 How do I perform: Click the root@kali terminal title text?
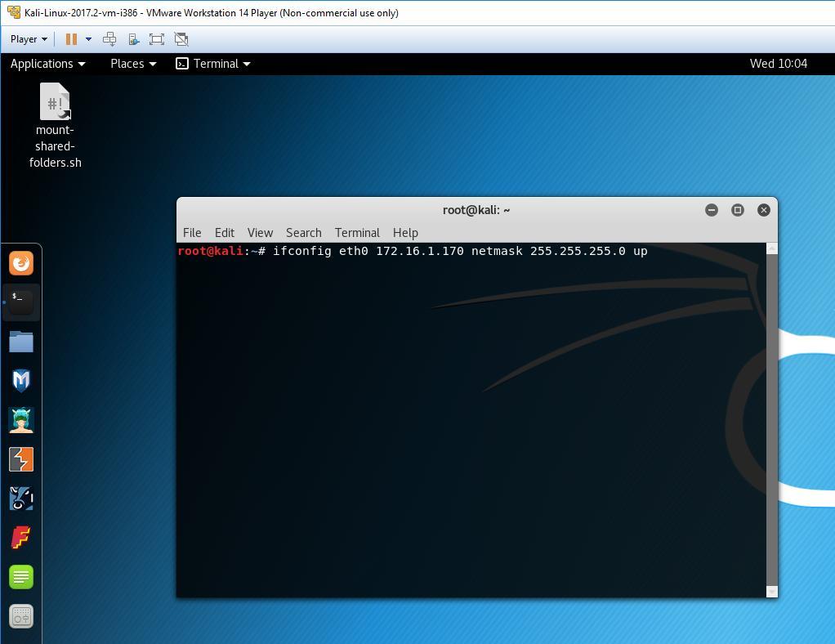coord(476,210)
